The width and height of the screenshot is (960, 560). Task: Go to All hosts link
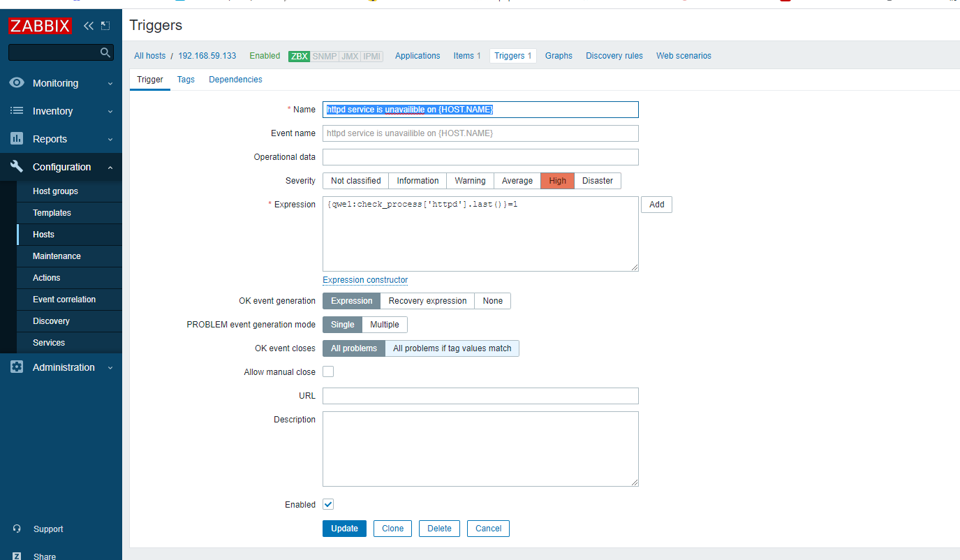point(150,56)
